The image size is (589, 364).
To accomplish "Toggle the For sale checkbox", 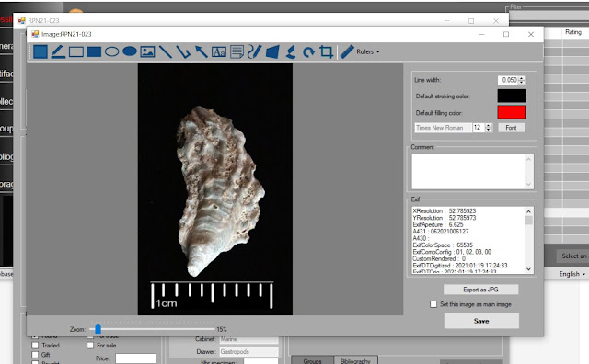I will pyautogui.click(x=90, y=346).
